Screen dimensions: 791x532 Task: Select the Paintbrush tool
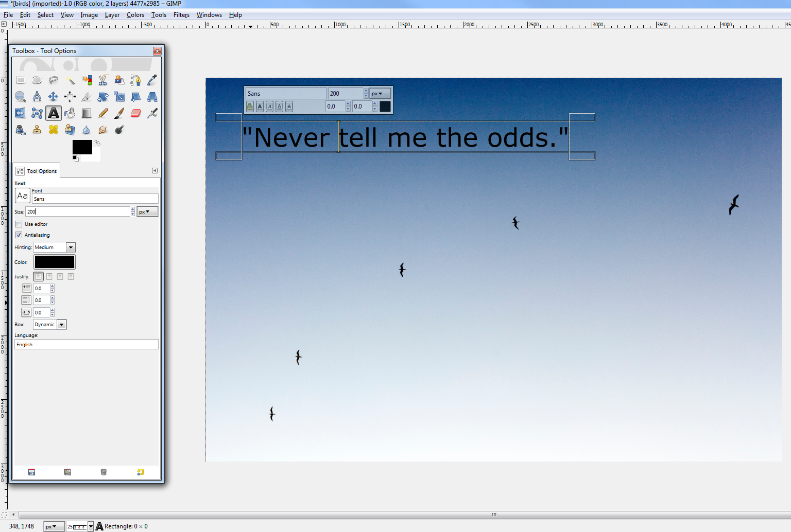coord(119,113)
